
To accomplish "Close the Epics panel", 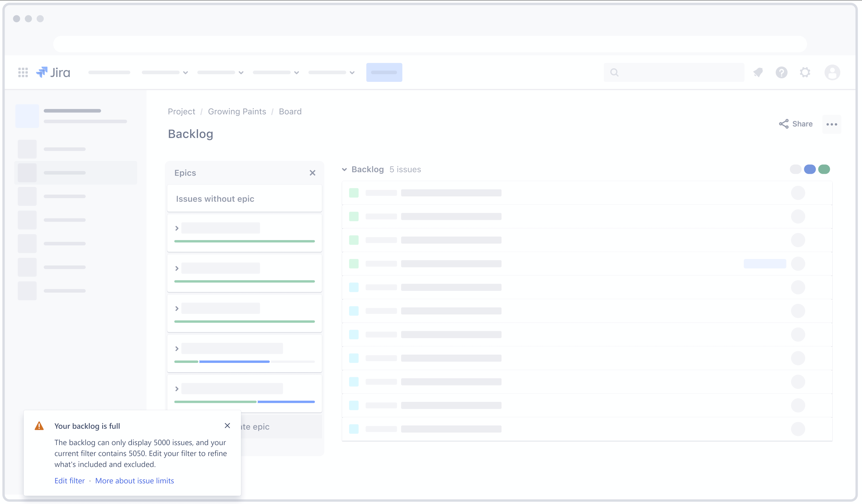I will (312, 173).
